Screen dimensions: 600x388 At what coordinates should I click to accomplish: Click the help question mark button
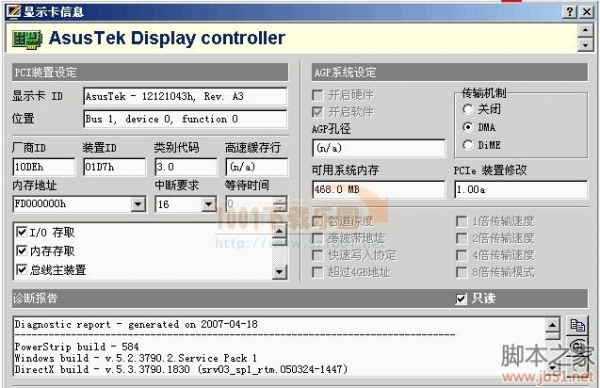[569, 12]
